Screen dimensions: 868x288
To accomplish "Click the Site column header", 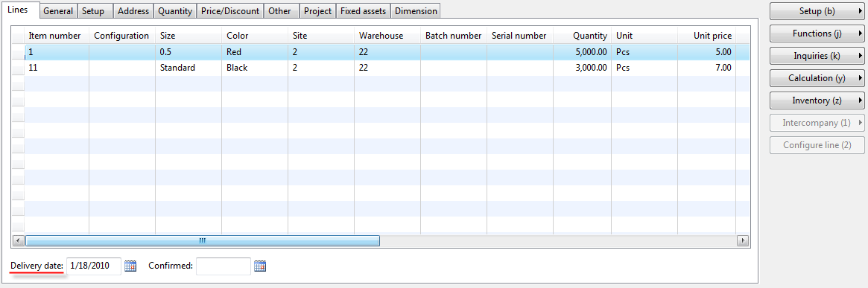I will coord(322,36).
